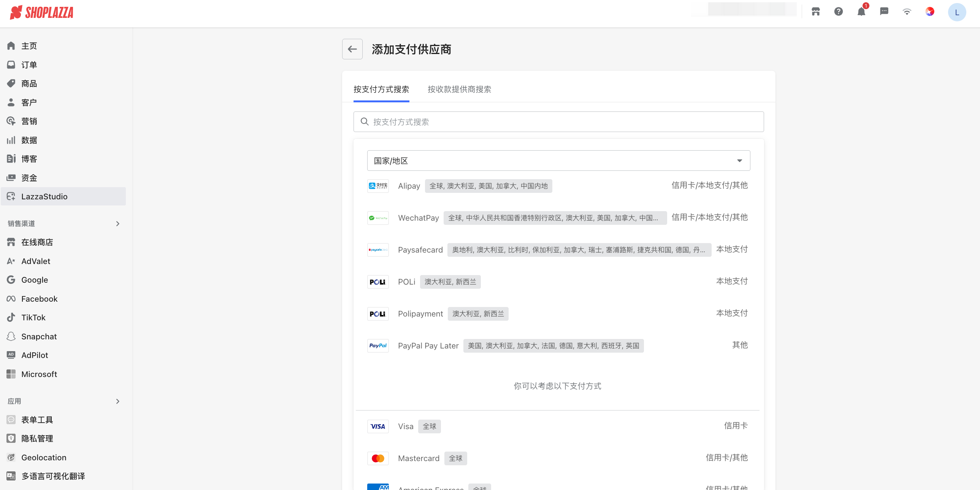Click the blog icon next to 博客
This screenshot has width=980, height=490.
pos(11,159)
